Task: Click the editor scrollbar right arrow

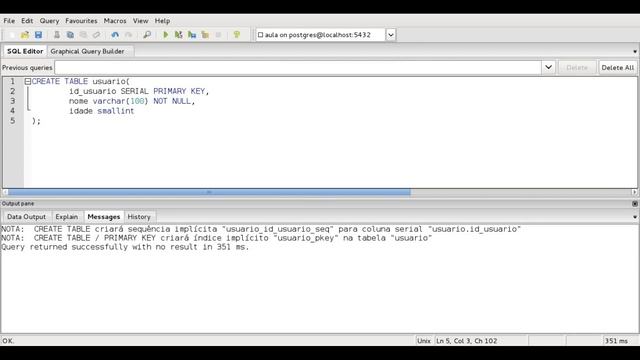Action: click(634, 192)
